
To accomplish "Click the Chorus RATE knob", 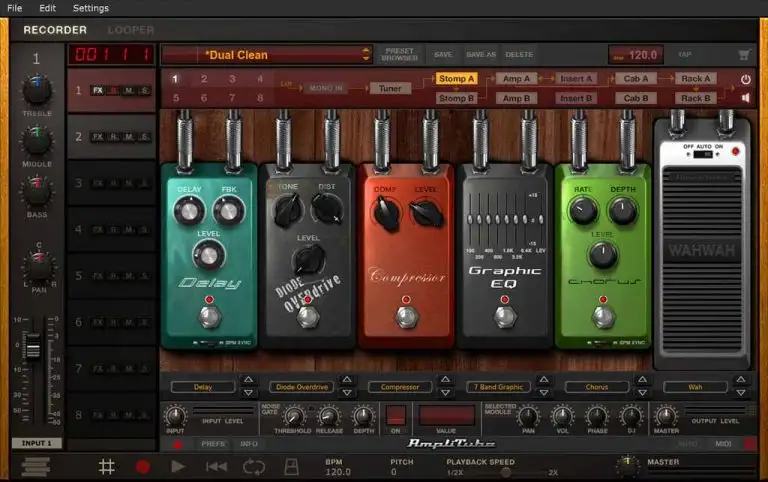I will [x=583, y=211].
